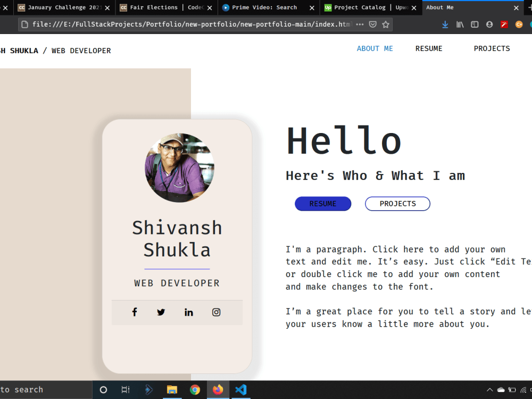Click the Pocket save icon in address bar
This screenshot has height=399, width=532.
pos(373,24)
